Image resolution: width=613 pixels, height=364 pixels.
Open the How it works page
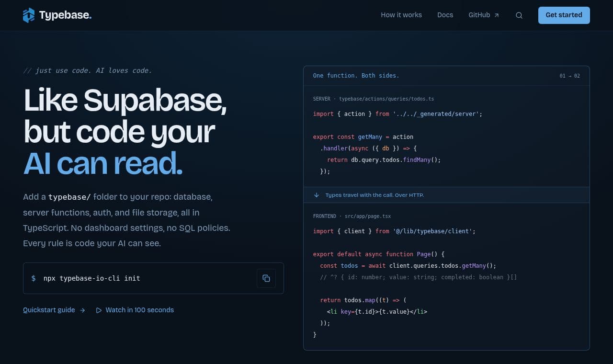coord(401,15)
